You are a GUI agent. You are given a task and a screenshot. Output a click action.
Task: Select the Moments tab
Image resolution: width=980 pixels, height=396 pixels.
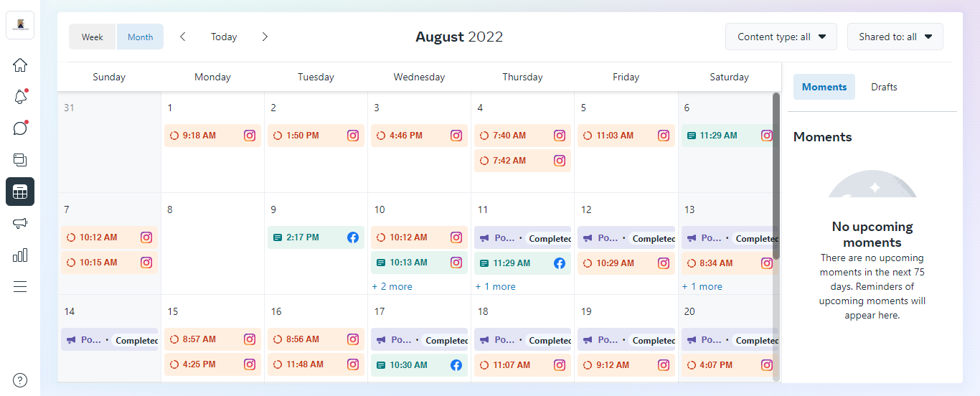click(x=824, y=87)
